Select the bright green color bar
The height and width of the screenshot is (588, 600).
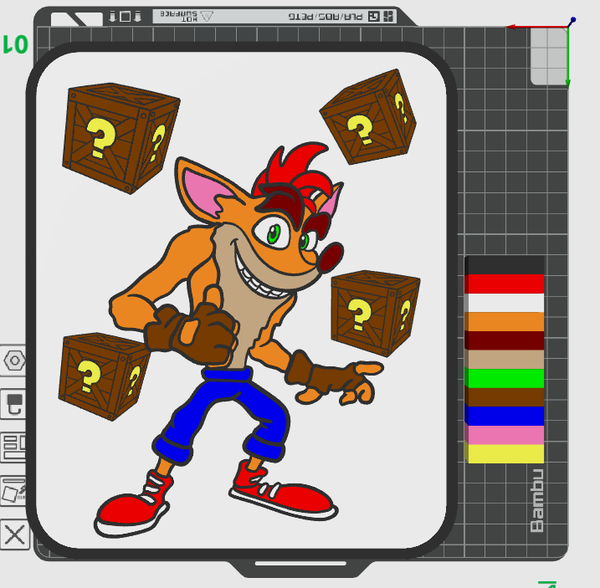(x=504, y=378)
